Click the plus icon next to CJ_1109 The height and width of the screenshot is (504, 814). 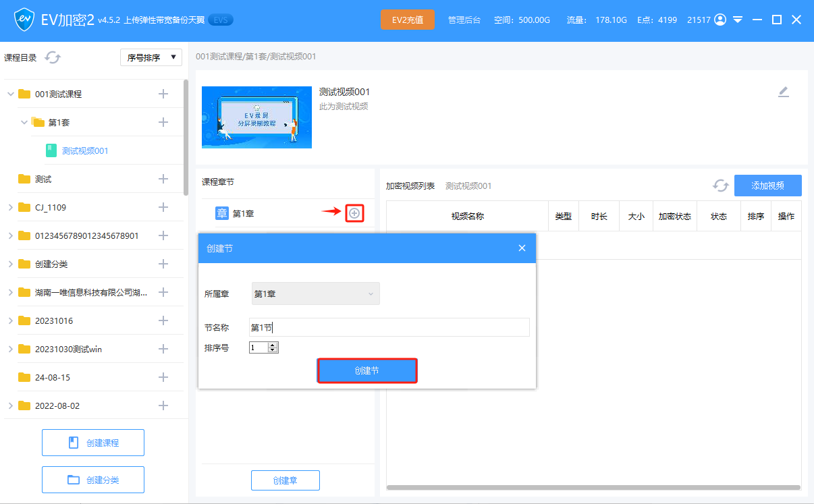(163, 207)
